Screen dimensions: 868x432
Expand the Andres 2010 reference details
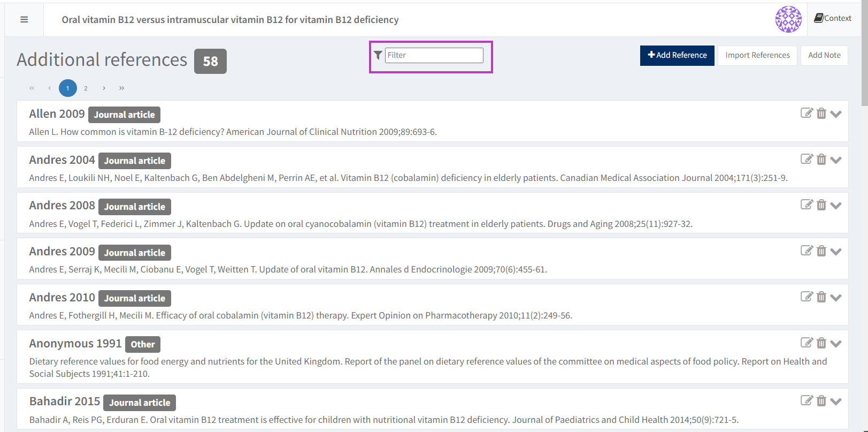(x=836, y=298)
